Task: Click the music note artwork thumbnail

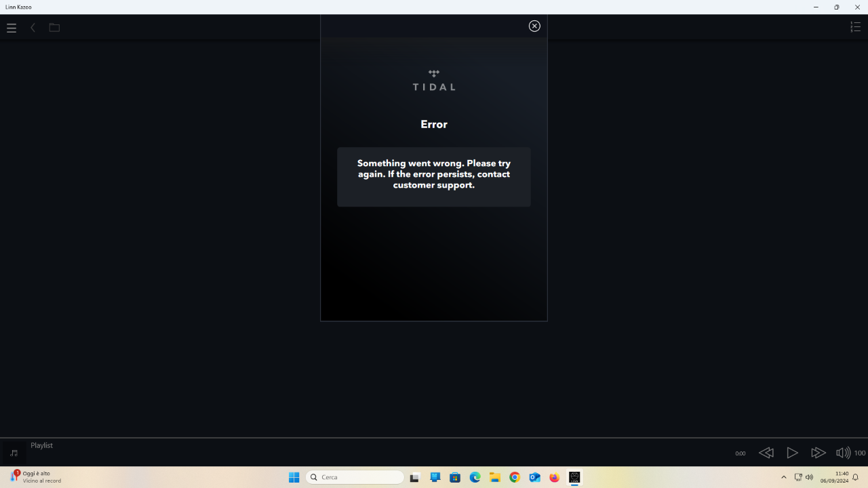Action: tap(14, 453)
